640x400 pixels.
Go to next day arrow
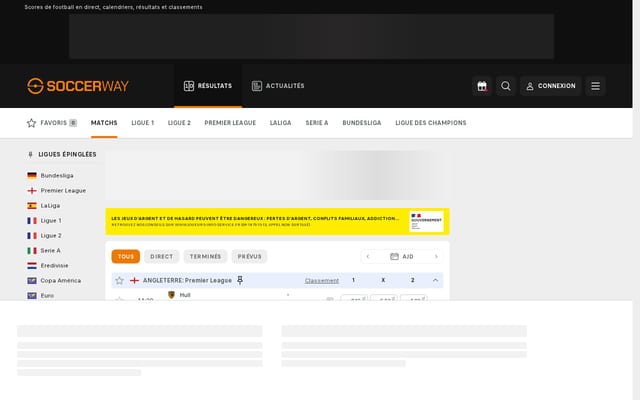(436, 257)
